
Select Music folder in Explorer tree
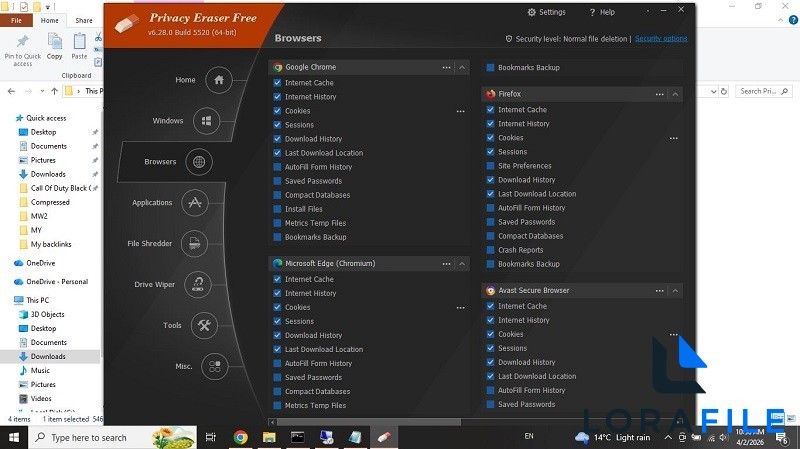[x=40, y=370]
